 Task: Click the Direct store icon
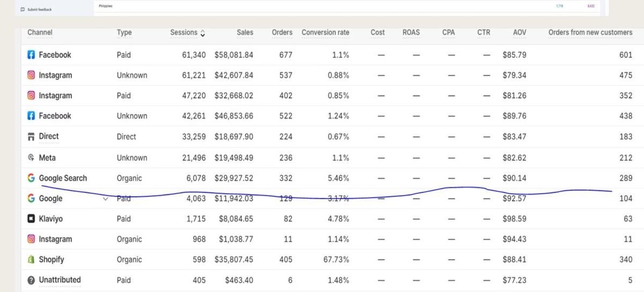(x=31, y=136)
